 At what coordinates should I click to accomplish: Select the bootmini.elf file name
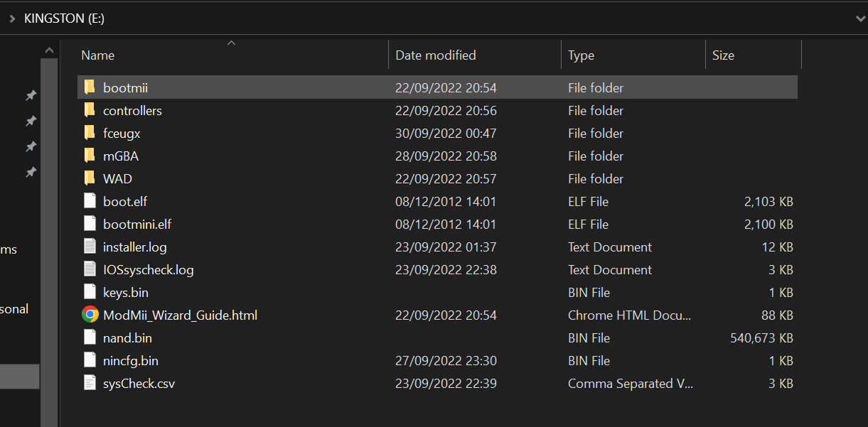pyautogui.click(x=137, y=225)
